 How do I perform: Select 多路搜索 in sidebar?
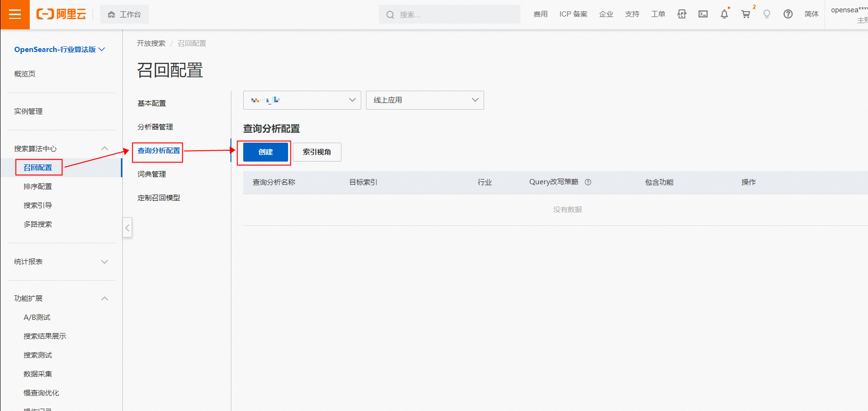pyautogui.click(x=38, y=224)
